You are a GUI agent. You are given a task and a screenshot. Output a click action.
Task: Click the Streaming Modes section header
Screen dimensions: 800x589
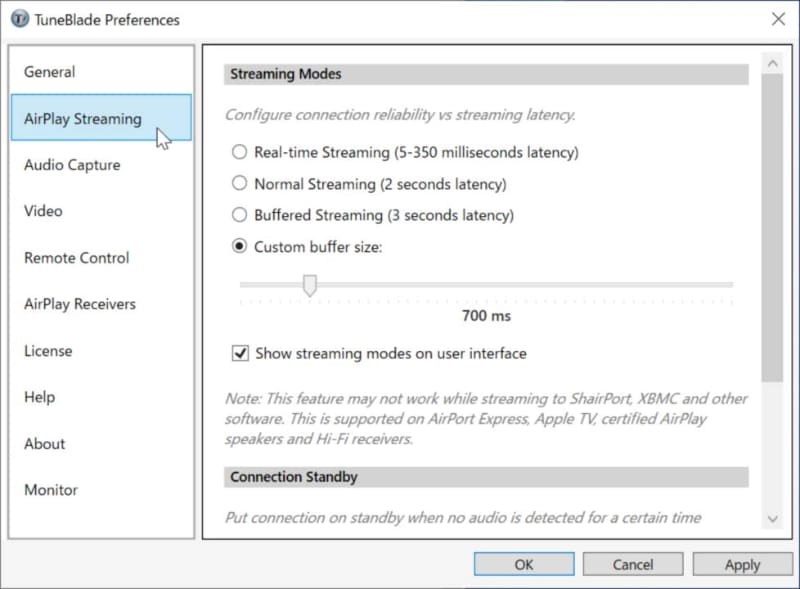pos(486,74)
